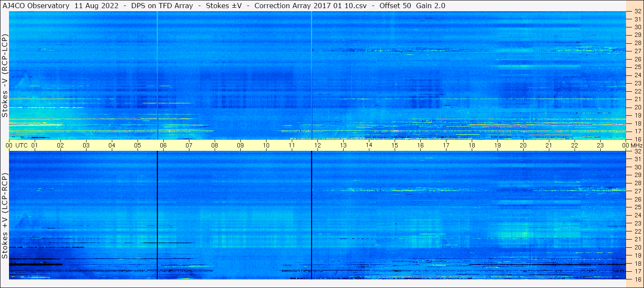
Task: Click the '21' hour label on time axis
Action: 549,145
